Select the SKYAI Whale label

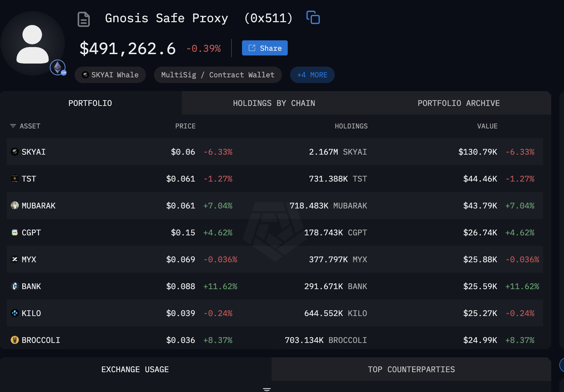pyautogui.click(x=110, y=75)
